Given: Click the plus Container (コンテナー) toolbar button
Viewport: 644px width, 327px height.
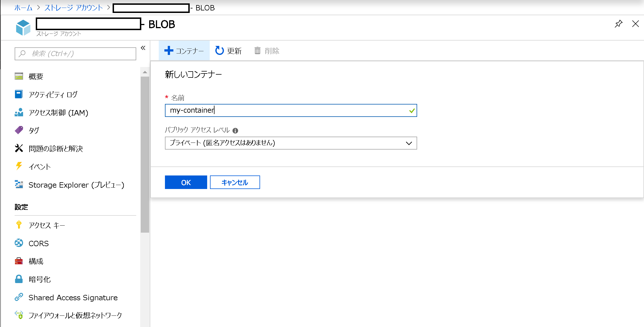Looking at the screenshot, I should [x=184, y=51].
